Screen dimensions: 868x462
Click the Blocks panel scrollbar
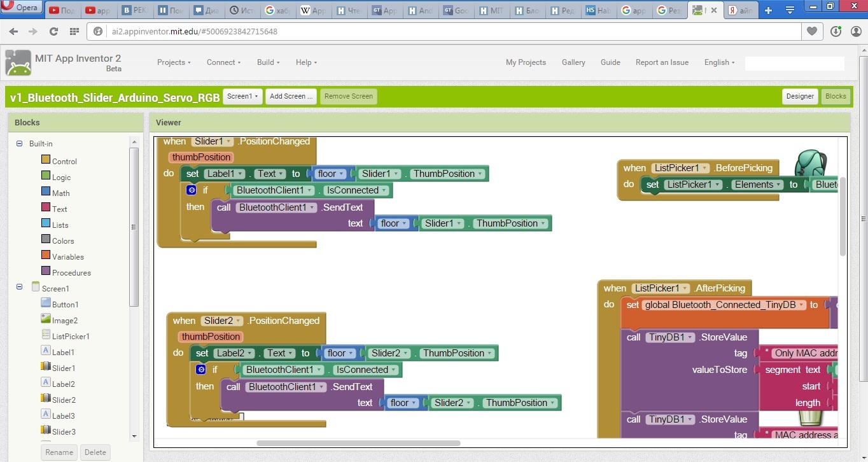134,227
